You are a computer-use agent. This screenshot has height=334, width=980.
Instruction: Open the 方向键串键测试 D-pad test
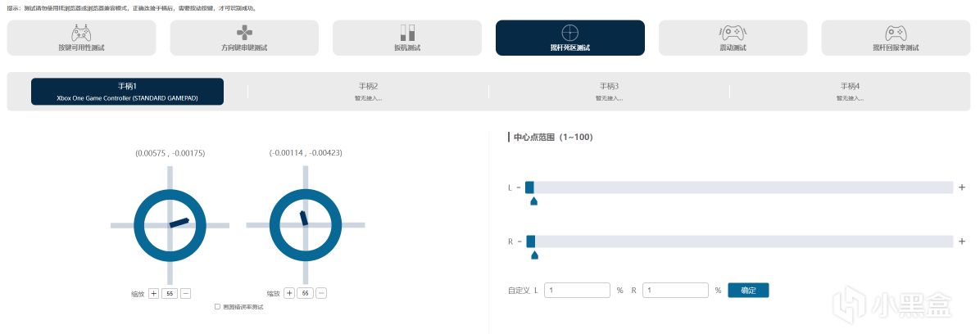click(x=244, y=38)
